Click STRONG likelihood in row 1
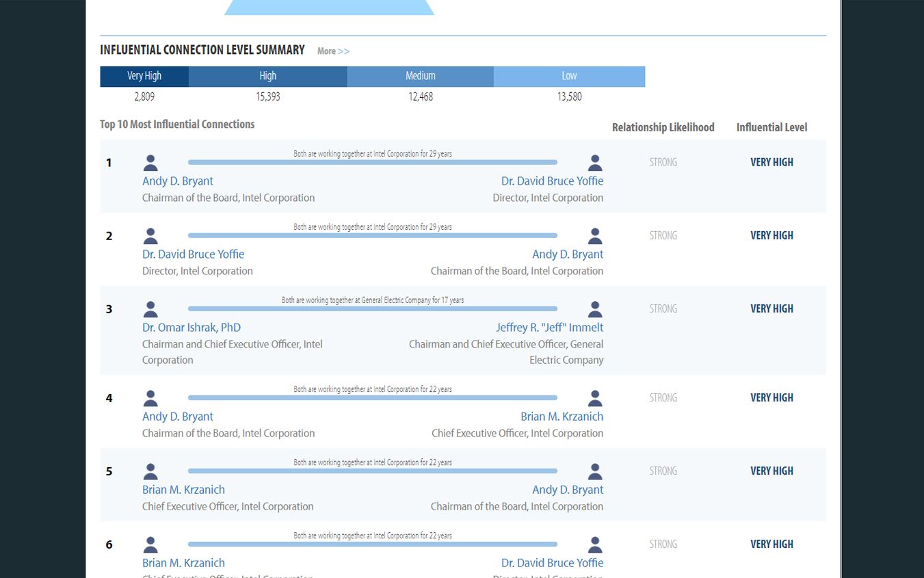The height and width of the screenshot is (578, 924). [x=663, y=162]
